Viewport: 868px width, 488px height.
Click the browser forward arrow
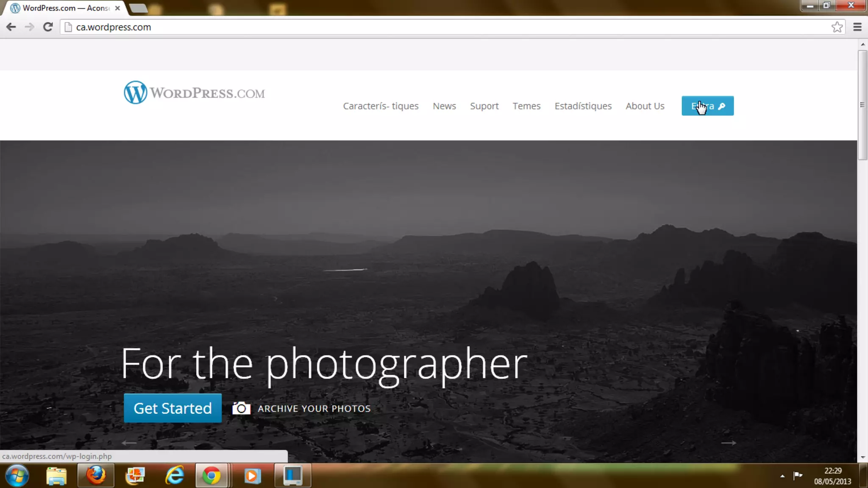29,27
